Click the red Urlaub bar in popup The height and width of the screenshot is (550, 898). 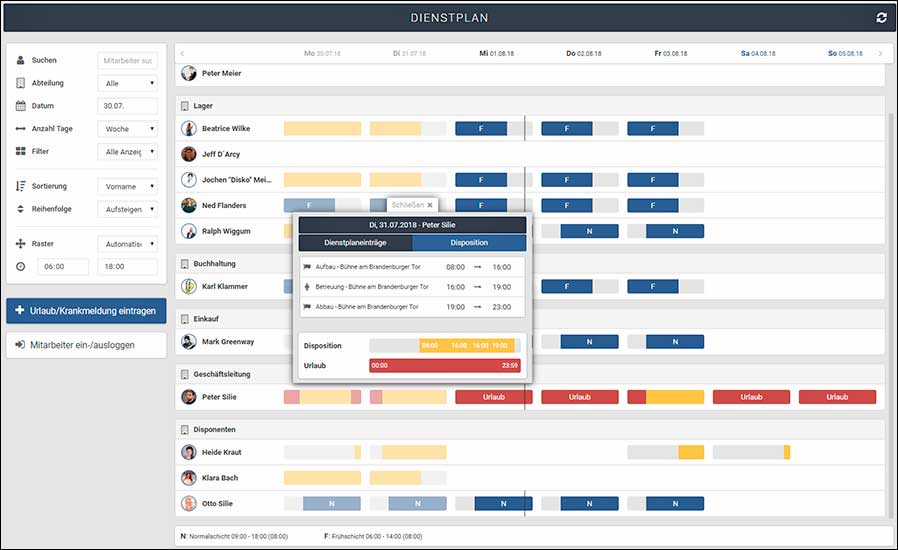click(x=447, y=366)
